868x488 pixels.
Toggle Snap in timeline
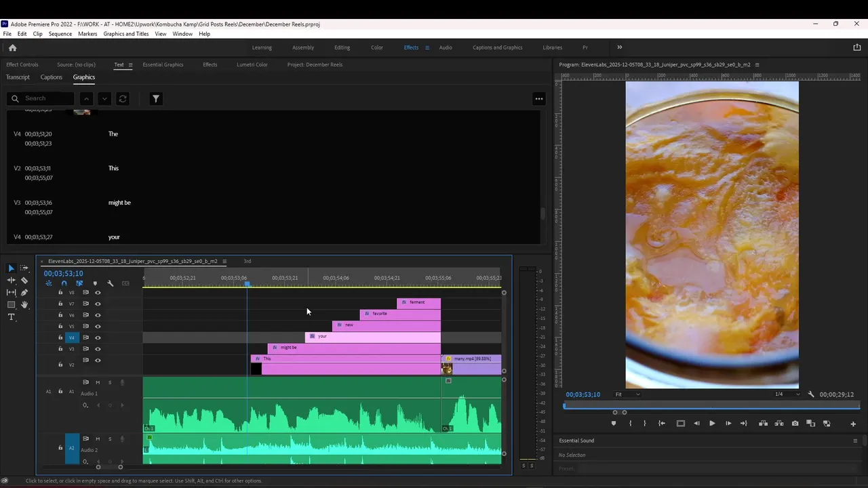tap(64, 283)
